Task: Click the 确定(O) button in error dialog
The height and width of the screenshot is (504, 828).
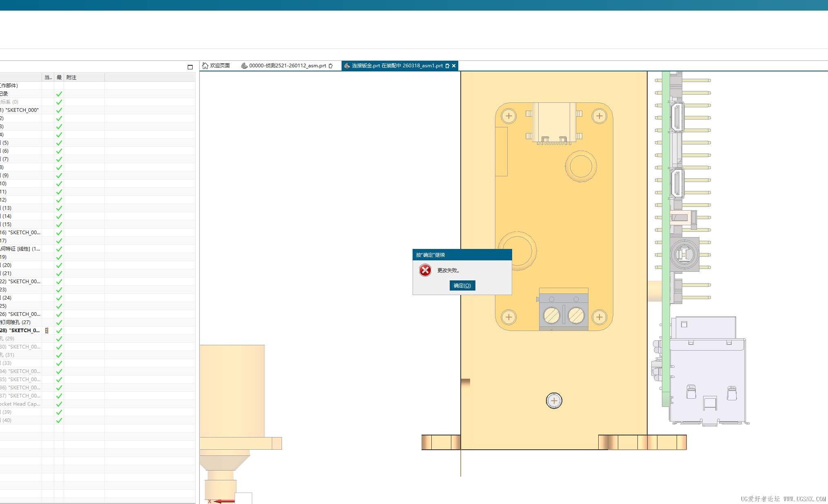Action: click(x=462, y=285)
